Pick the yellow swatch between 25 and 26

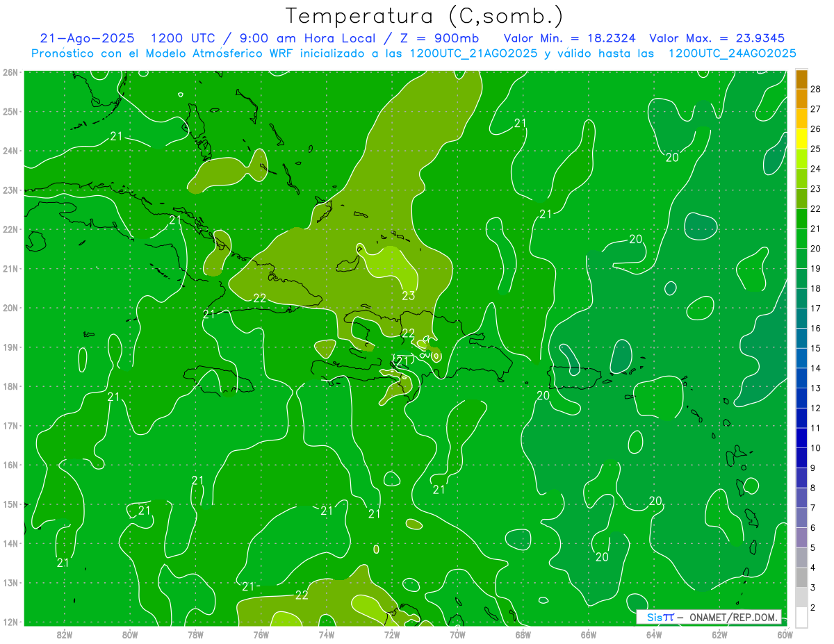click(801, 138)
